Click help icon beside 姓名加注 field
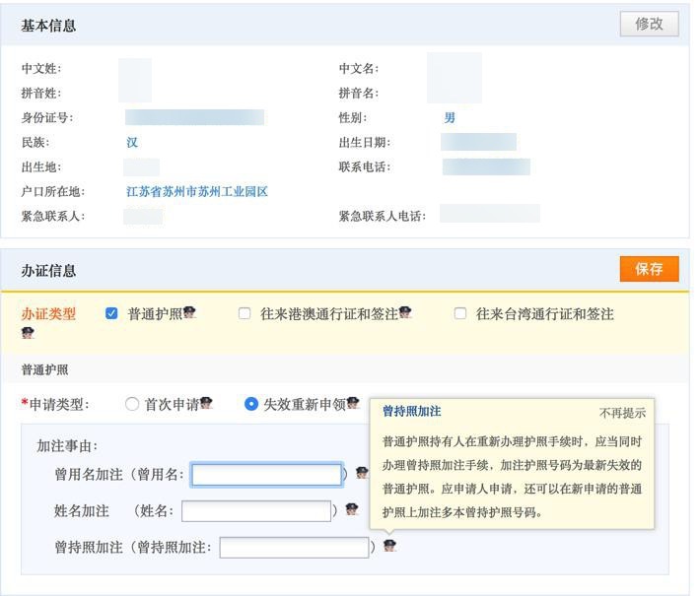This screenshot has width=700, height=596. coord(351,509)
